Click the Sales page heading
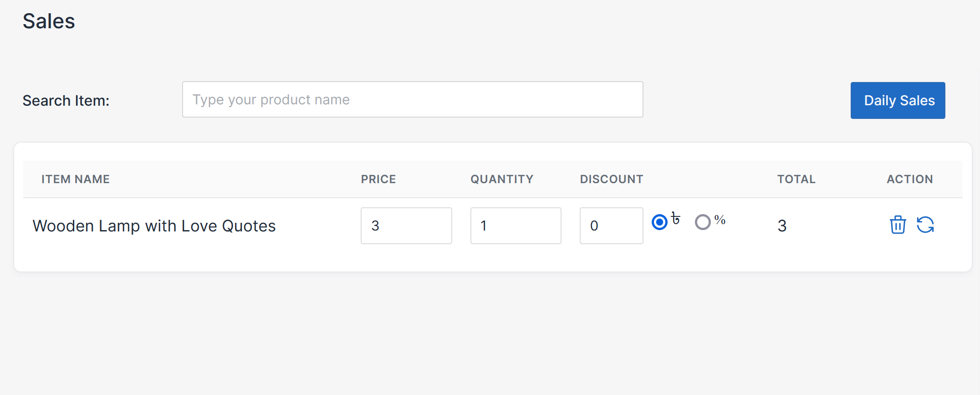 [49, 21]
